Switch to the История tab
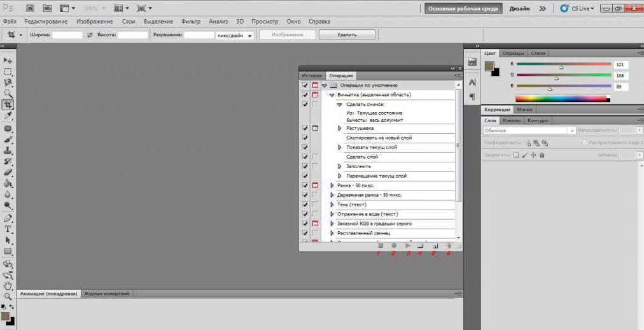This screenshot has height=330, width=644. 311,76
